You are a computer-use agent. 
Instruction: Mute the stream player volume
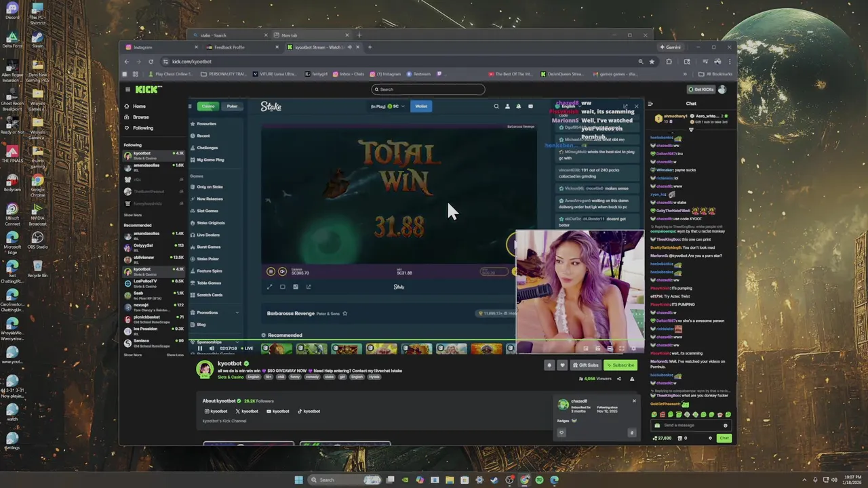212,348
